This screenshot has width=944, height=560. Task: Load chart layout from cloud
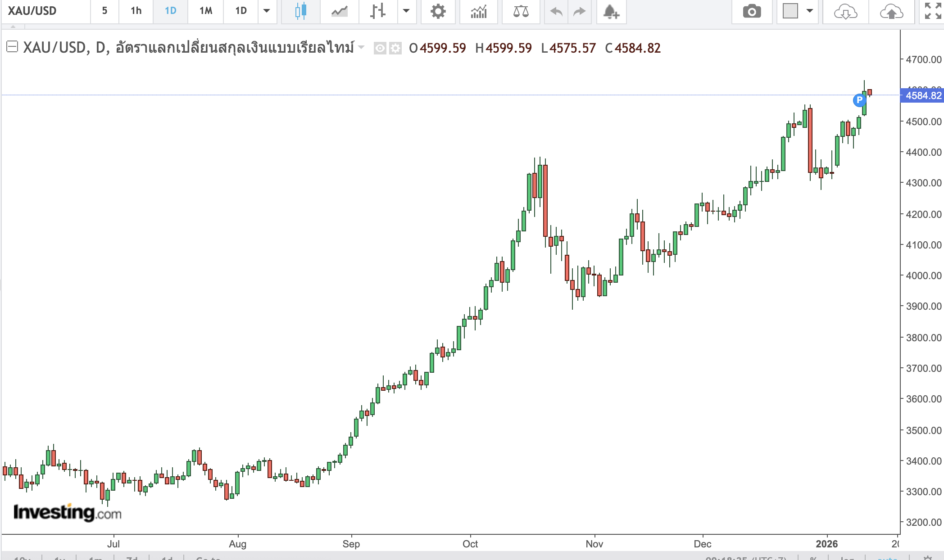tap(845, 11)
